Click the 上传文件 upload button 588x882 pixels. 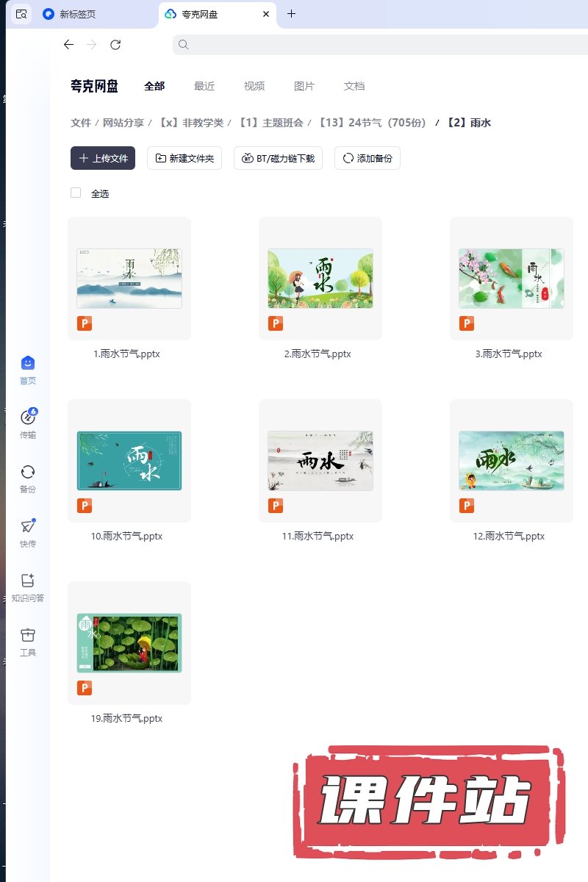[103, 158]
